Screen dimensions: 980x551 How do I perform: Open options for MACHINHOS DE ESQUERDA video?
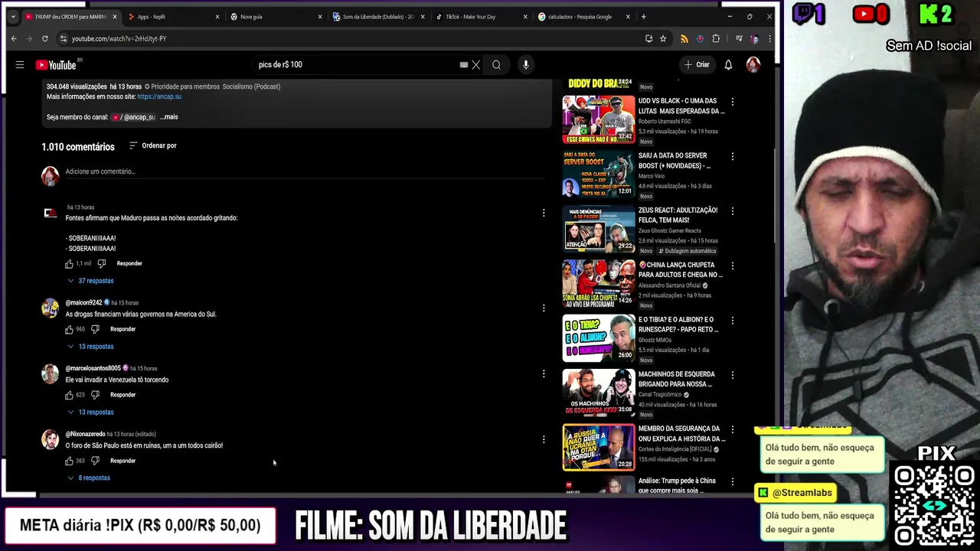pyautogui.click(x=733, y=375)
